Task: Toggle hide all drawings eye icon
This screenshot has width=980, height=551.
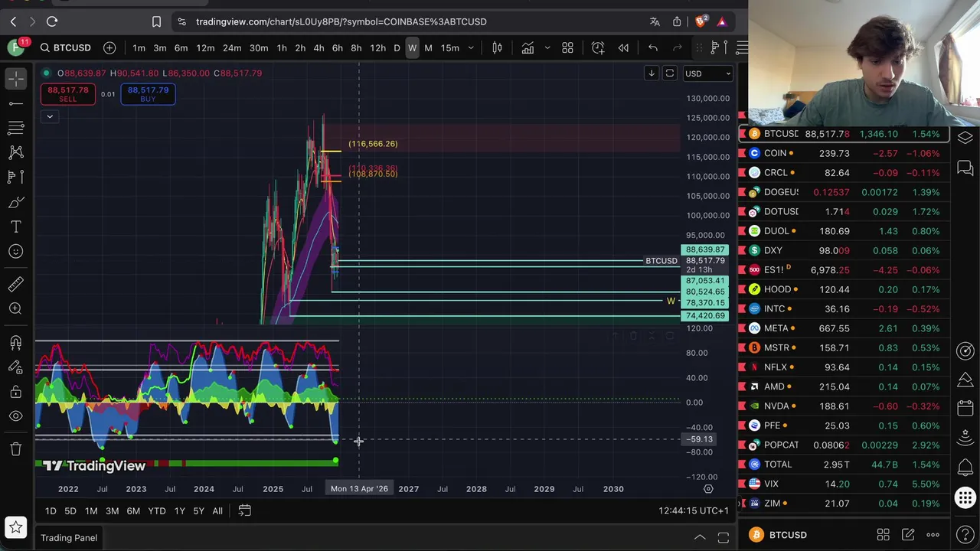Action: tap(16, 416)
